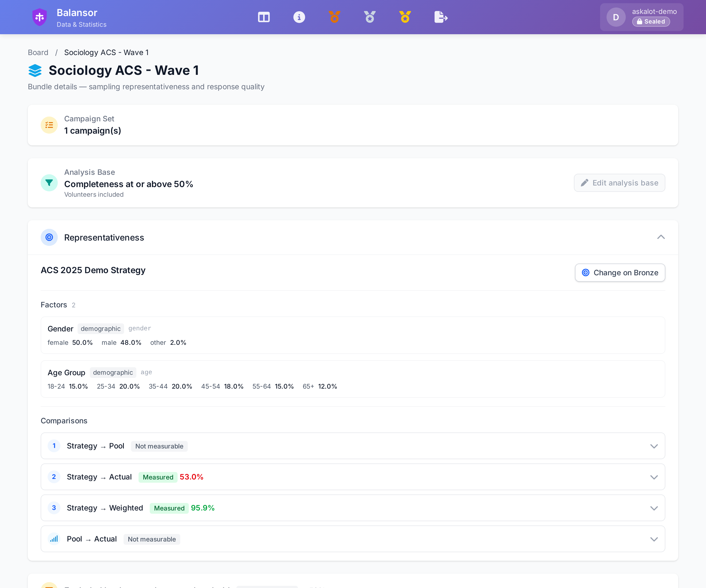The height and width of the screenshot is (588, 706).
Task: Collapse the Representativeness section
Action: 661,237
